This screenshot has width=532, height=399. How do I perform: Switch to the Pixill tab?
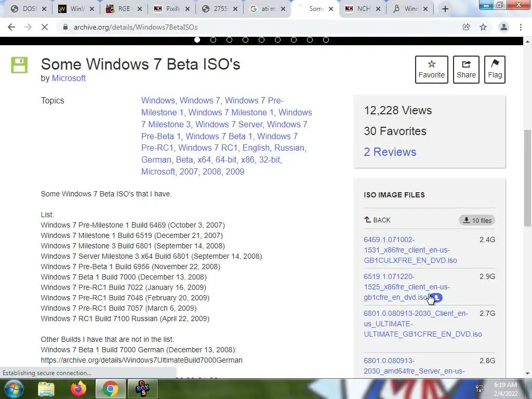(x=172, y=9)
